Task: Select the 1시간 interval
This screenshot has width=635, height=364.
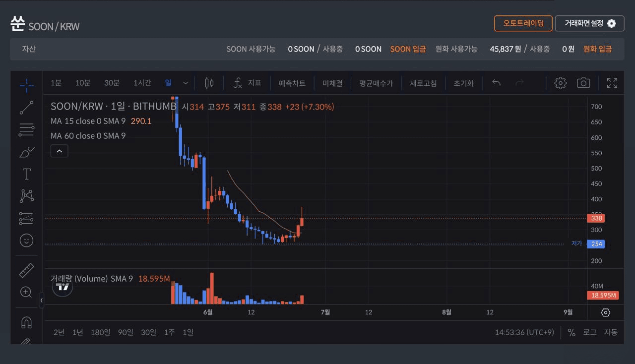Action: click(x=142, y=83)
